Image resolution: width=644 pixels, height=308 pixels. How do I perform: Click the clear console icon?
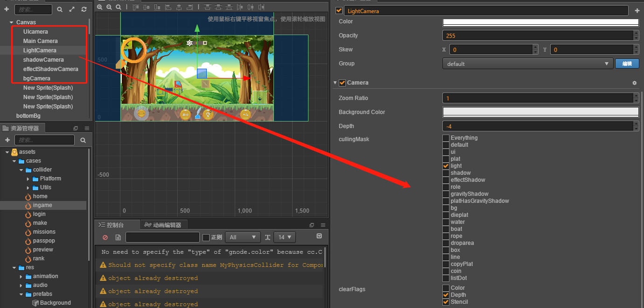(105, 237)
